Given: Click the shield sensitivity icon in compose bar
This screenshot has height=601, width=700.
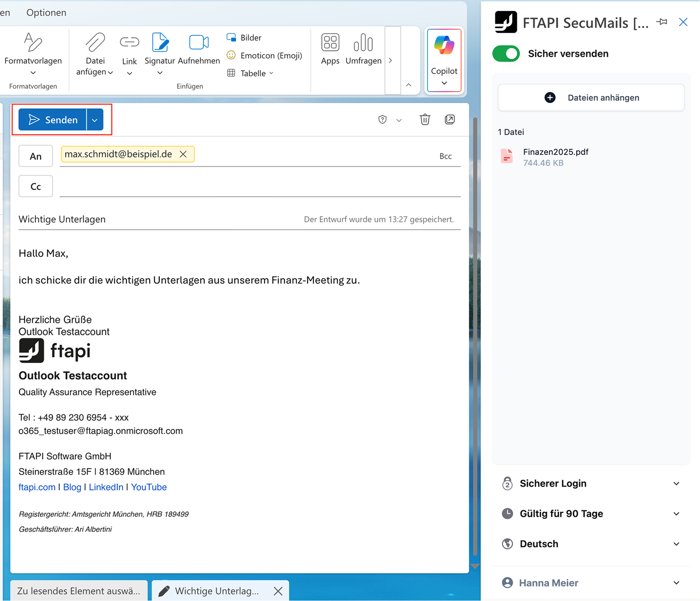Looking at the screenshot, I should point(383,120).
